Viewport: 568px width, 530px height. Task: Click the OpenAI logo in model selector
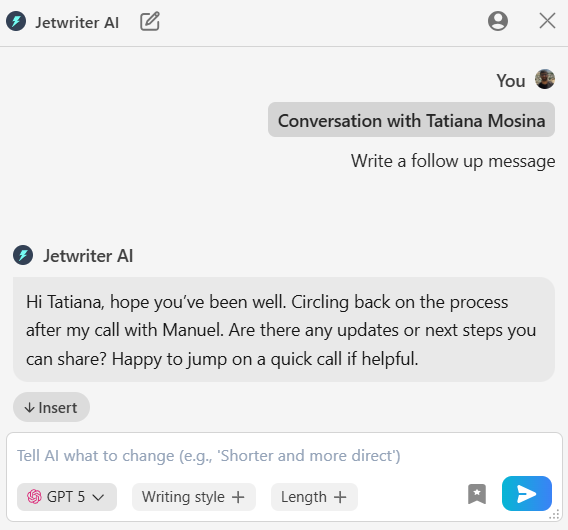34,497
